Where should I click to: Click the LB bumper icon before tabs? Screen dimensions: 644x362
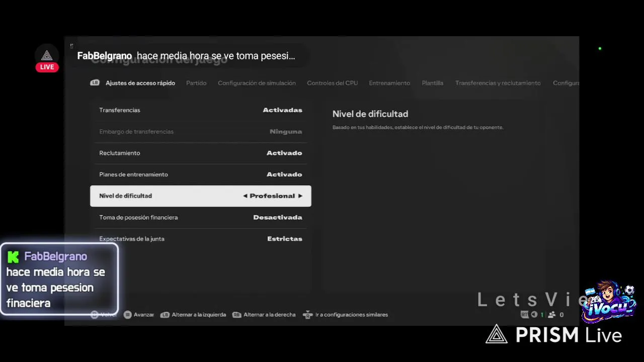[95, 83]
